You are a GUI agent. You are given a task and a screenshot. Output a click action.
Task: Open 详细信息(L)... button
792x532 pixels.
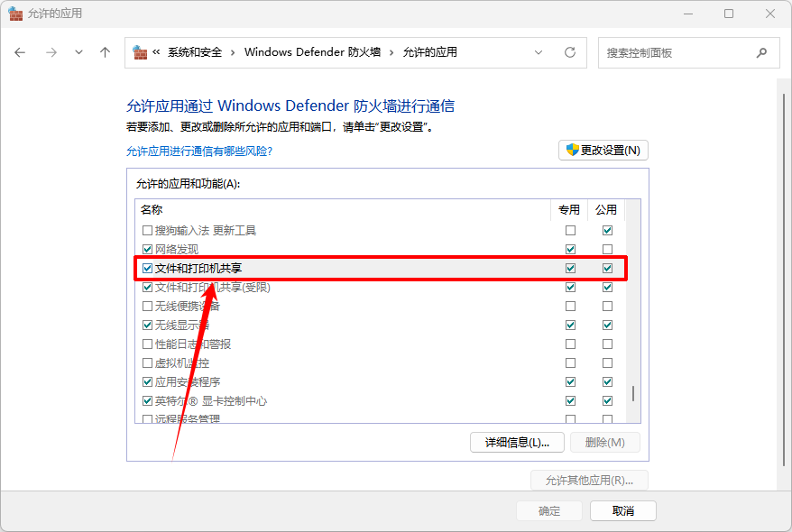(x=517, y=443)
